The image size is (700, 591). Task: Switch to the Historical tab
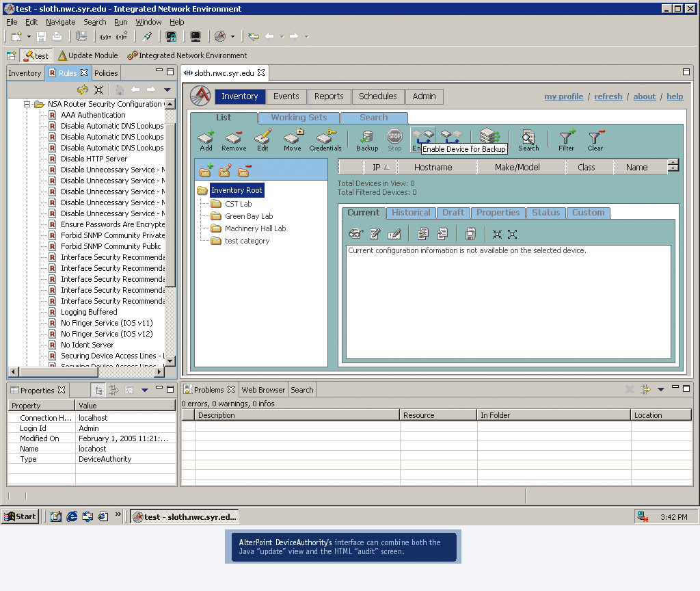[411, 213]
